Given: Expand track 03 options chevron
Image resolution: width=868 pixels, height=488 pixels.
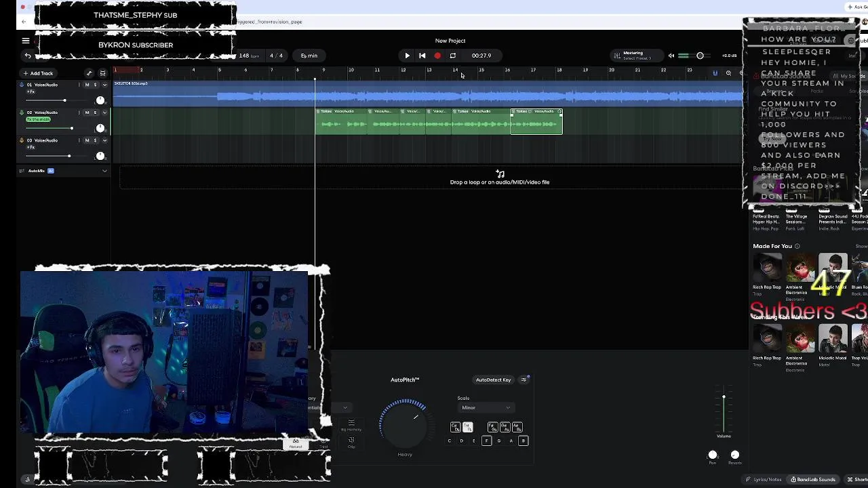Looking at the screenshot, I should (x=104, y=140).
